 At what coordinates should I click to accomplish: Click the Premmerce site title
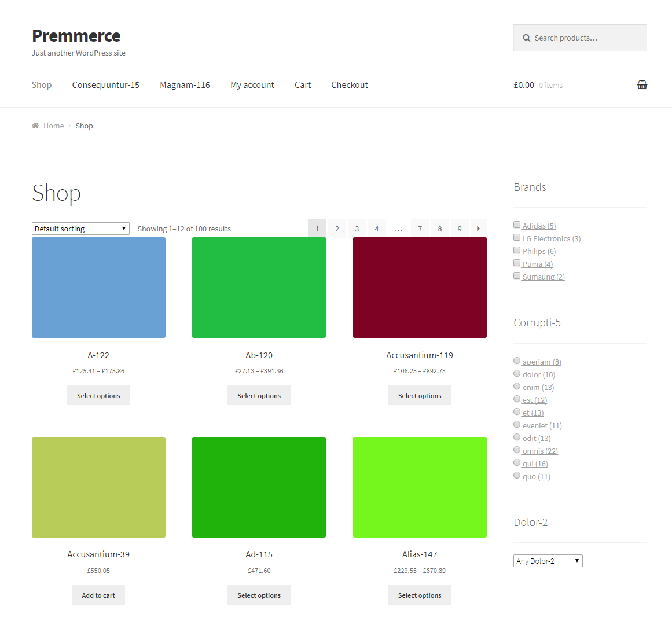(76, 36)
